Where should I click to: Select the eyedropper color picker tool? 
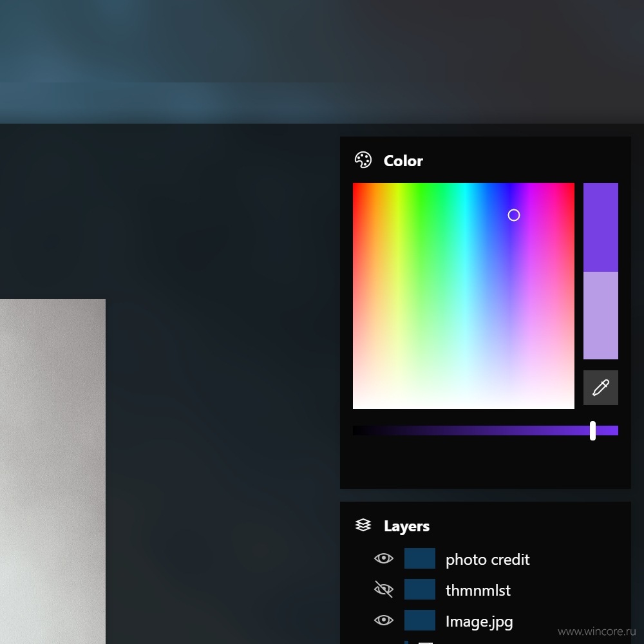click(600, 388)
